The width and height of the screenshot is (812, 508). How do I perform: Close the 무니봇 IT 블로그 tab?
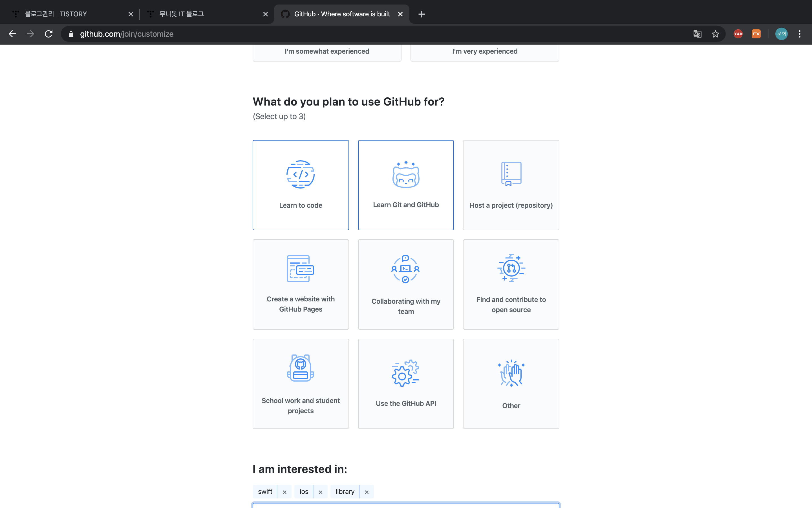coord(265,14)
